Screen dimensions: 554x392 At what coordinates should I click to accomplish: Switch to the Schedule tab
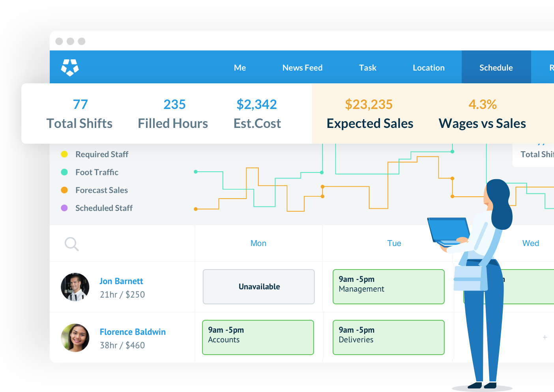click(496, 68)
